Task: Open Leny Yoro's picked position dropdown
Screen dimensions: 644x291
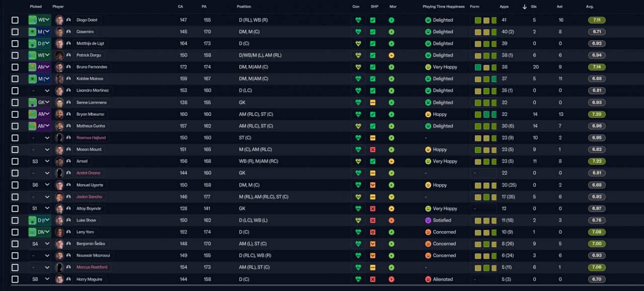Action: pos(40,232)
